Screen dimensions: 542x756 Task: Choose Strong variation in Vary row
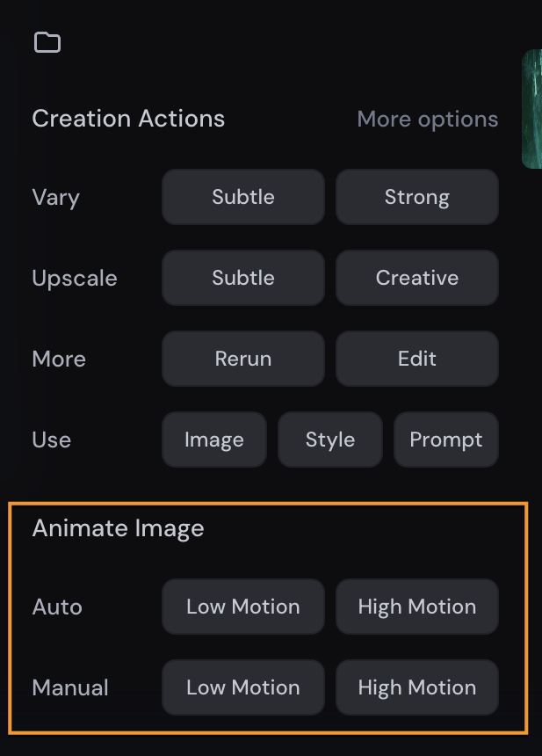click(417, 197)
